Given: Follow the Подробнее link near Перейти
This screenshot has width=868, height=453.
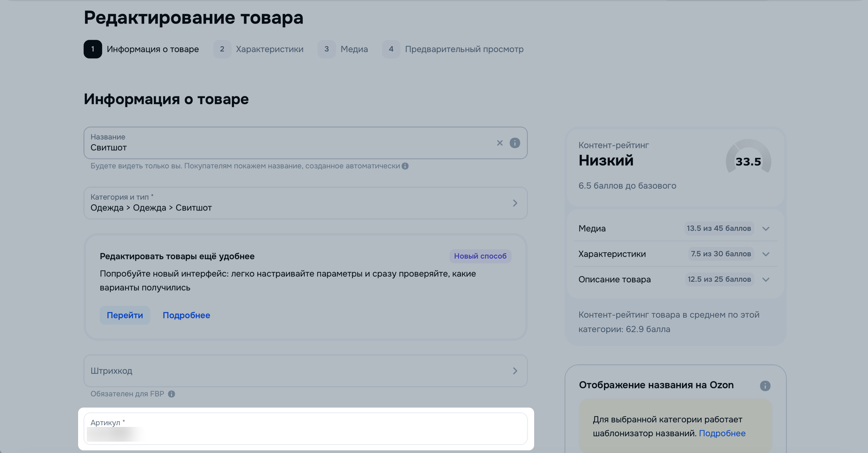Looking at the screenshot, I should click(x=186, y=315).
